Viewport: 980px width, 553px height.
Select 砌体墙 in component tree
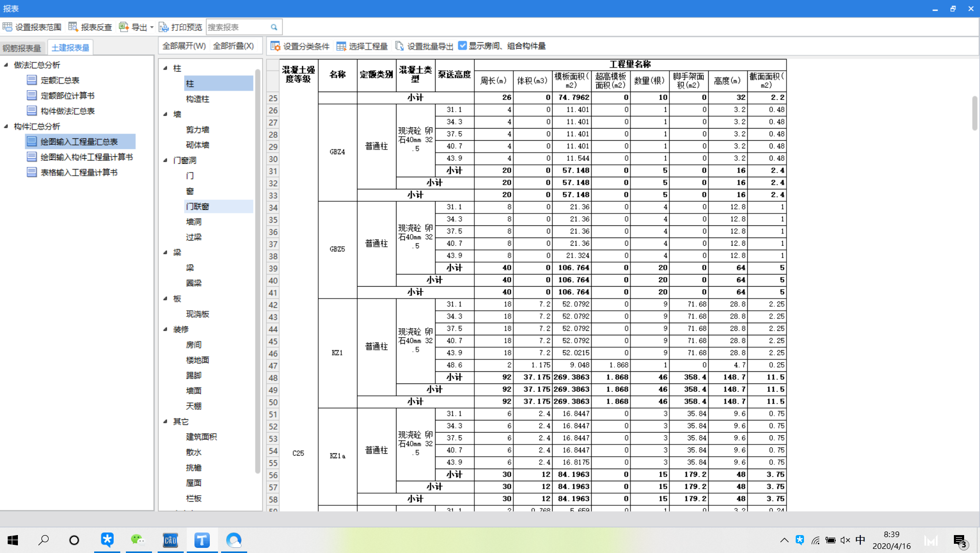[x=198, y=145]
